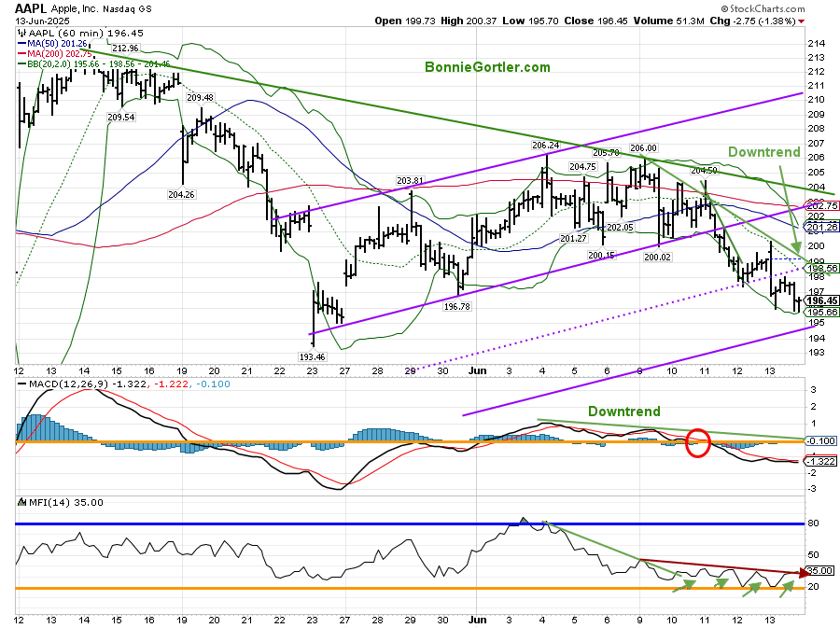Click the 200.02 price label
Screen dimensions: 840x628
click(657, 257)
